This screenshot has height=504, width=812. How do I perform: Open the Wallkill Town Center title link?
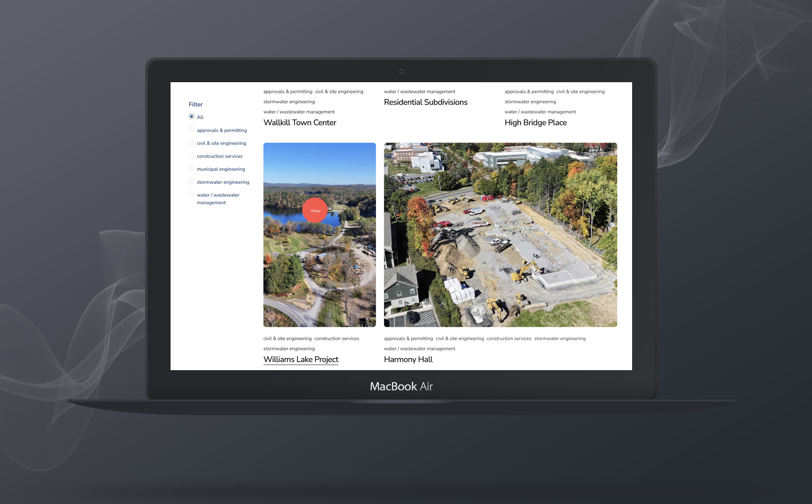click(300, 123)
